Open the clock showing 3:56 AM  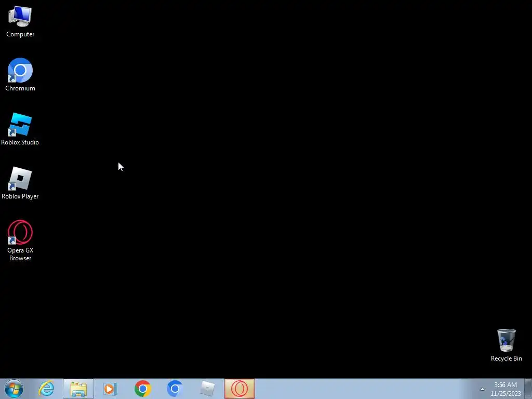(x=506, y=389)
